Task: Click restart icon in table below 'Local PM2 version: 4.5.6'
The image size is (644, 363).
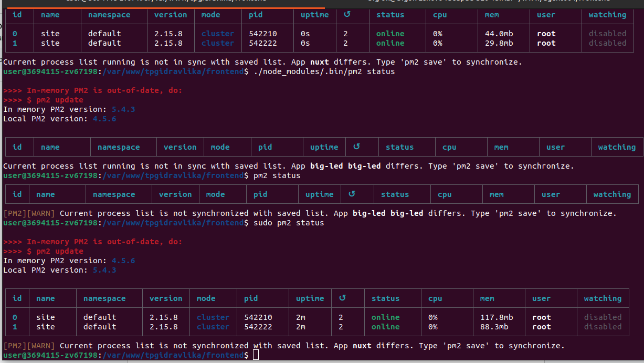Action: [356, 147]
